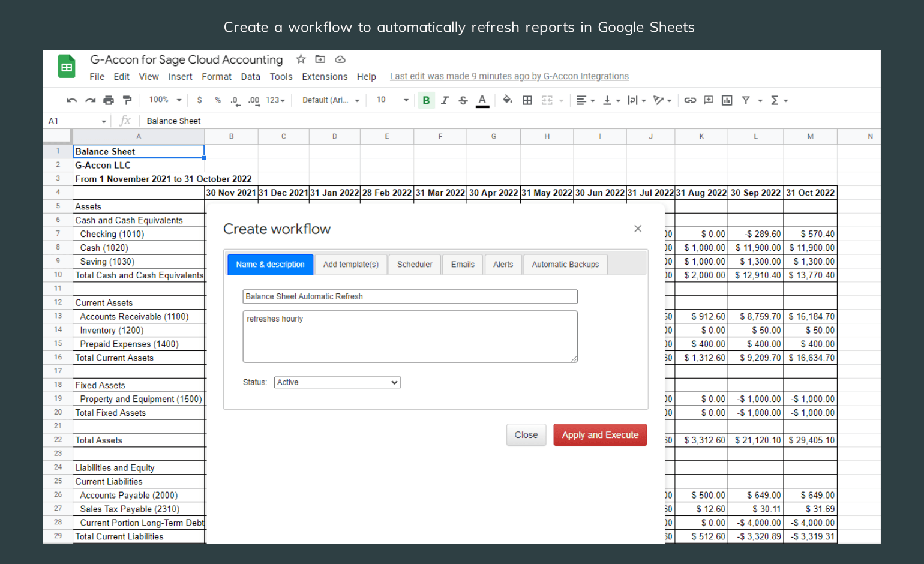Click the workflow description text area

pyautogui.click(x=410, y=337)
